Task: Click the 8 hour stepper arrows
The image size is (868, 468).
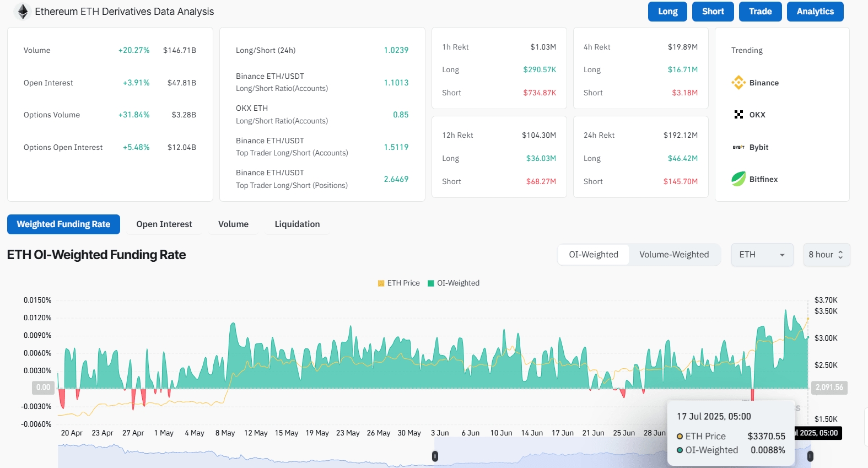Action: [x=840, y=255]
